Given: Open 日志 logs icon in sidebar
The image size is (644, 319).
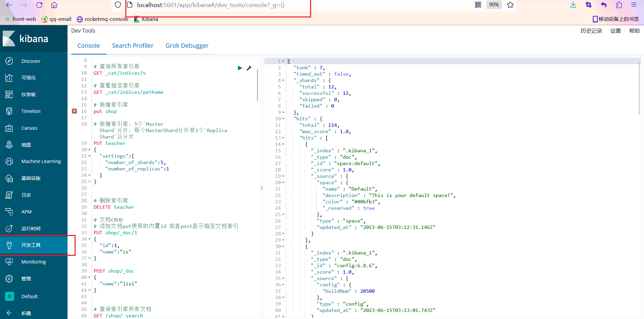Looking at the screenshot, I should (9, 195).
